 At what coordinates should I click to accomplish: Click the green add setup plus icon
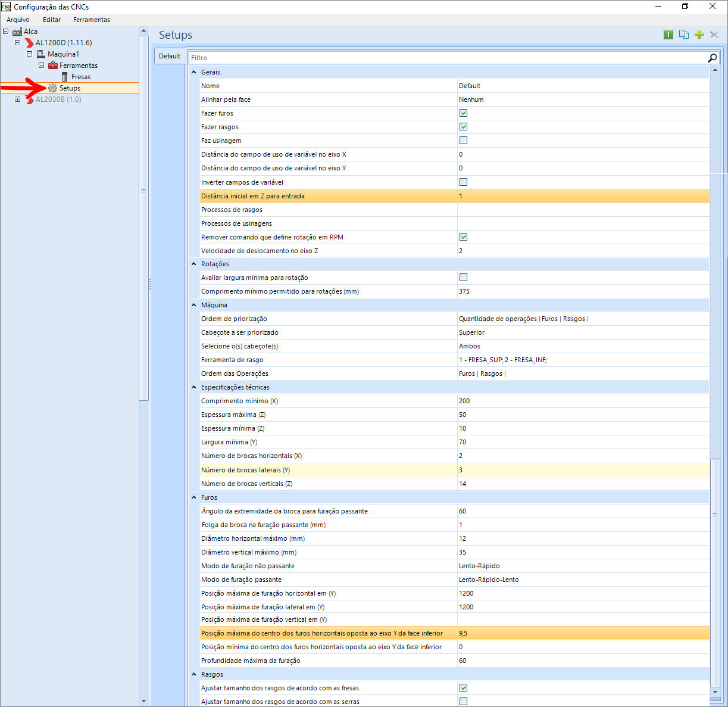click(x=699, y=35)
